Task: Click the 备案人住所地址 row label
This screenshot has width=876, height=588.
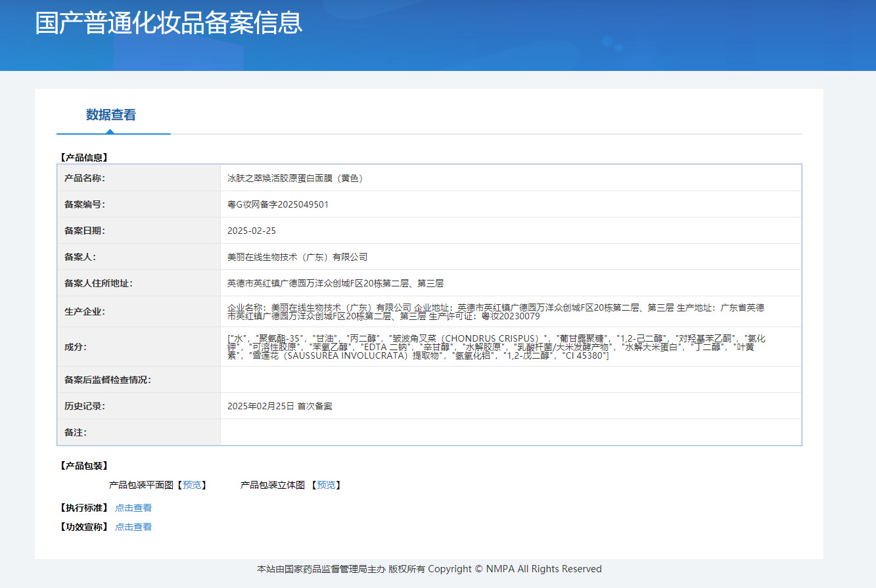Action: point(99,283)
